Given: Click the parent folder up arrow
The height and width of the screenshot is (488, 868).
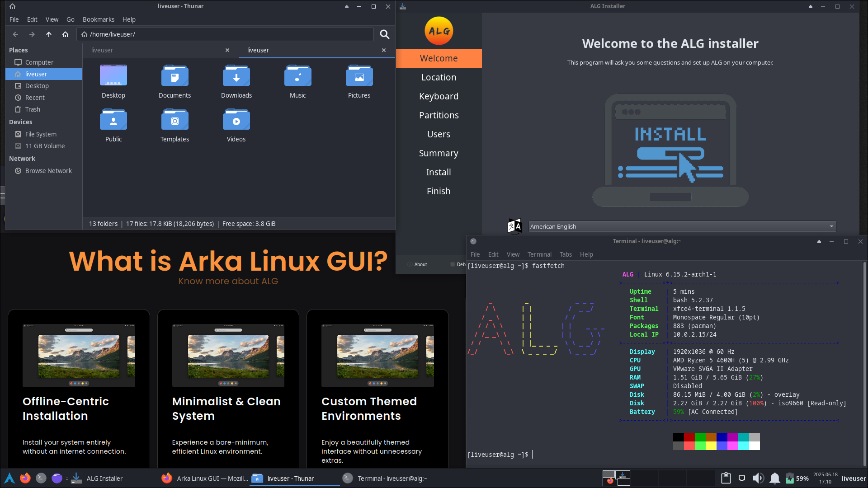Looking at the screenshot, I should click(x=49, y=34).
